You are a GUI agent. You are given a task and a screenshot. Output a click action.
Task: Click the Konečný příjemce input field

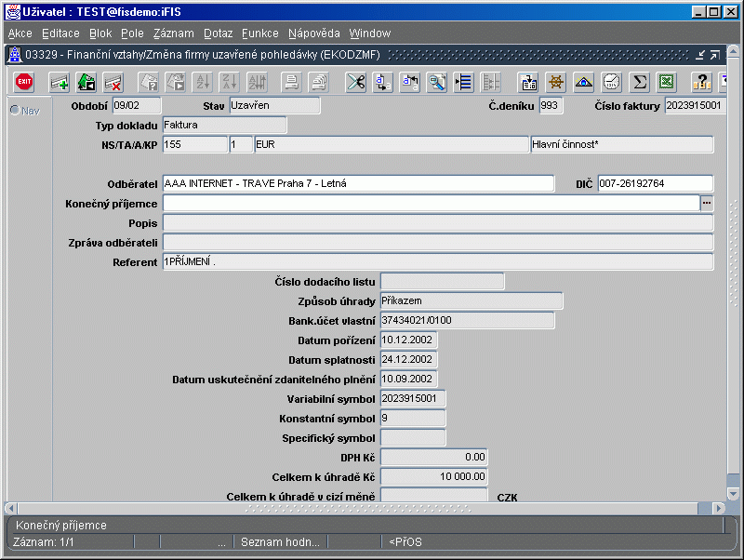(x=430, y=203)
